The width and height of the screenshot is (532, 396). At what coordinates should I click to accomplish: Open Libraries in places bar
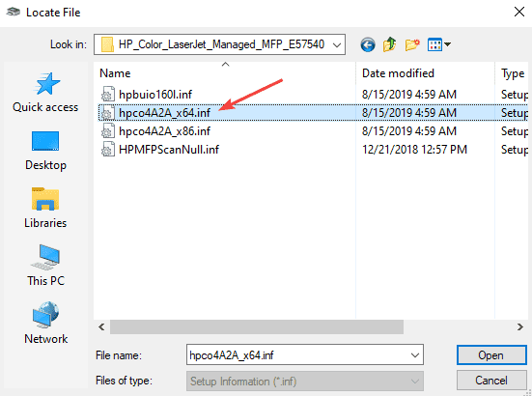(45, 208)
